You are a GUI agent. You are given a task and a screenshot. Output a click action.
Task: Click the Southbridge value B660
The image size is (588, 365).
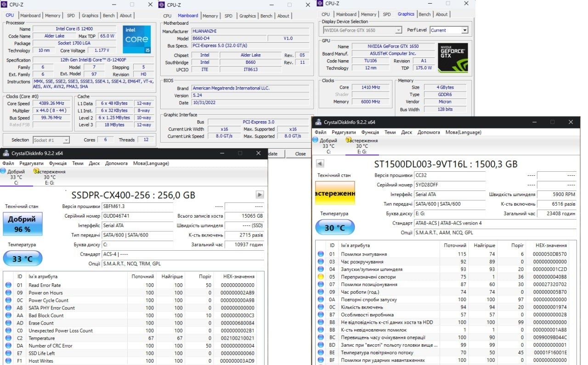pos(250,62)
